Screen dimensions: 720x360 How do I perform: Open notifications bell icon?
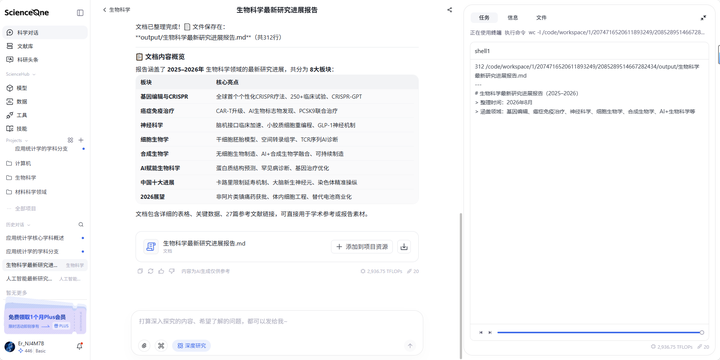tap(79, 347)
